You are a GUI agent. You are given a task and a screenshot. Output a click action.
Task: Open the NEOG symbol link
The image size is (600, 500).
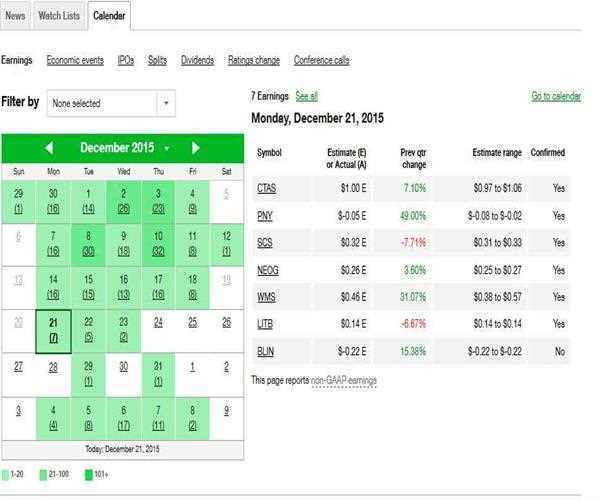[x=268, y=270]
